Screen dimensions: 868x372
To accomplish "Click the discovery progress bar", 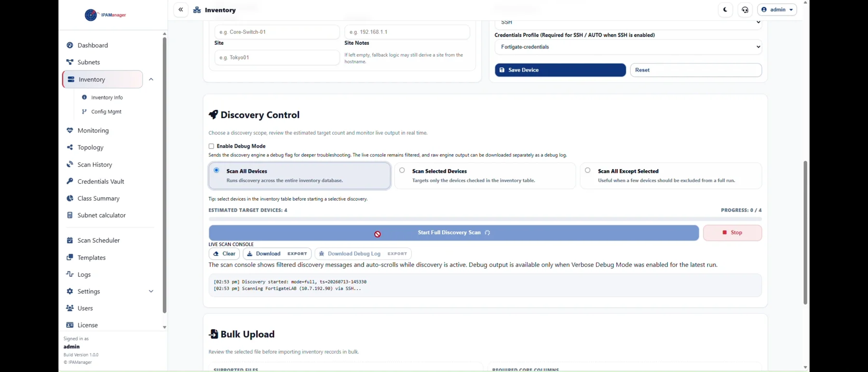I will point(485,219).
